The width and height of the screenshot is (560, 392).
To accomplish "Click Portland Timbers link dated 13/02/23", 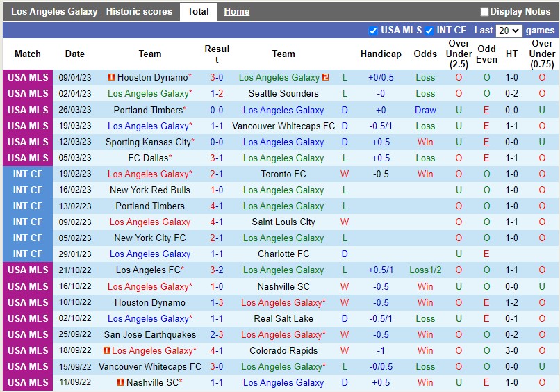I will point(150,206).
